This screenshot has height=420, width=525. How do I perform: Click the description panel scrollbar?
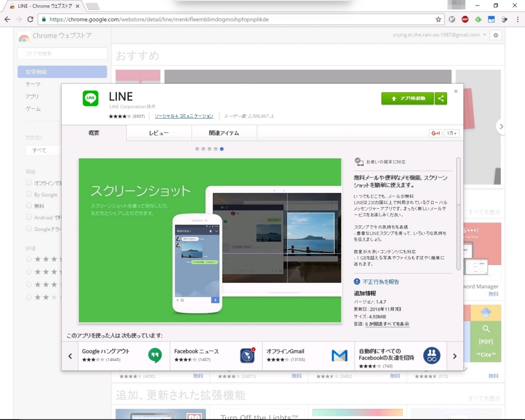(458, 214)
